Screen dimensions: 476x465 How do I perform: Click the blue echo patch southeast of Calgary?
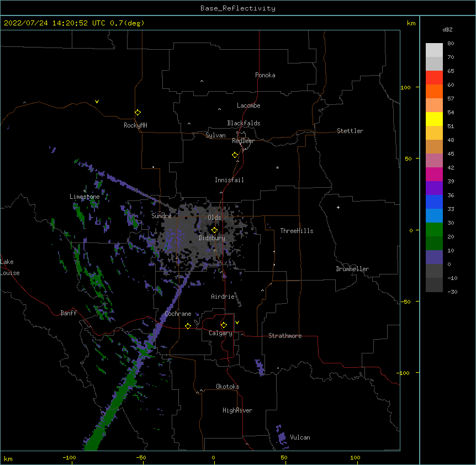(260, 367)
